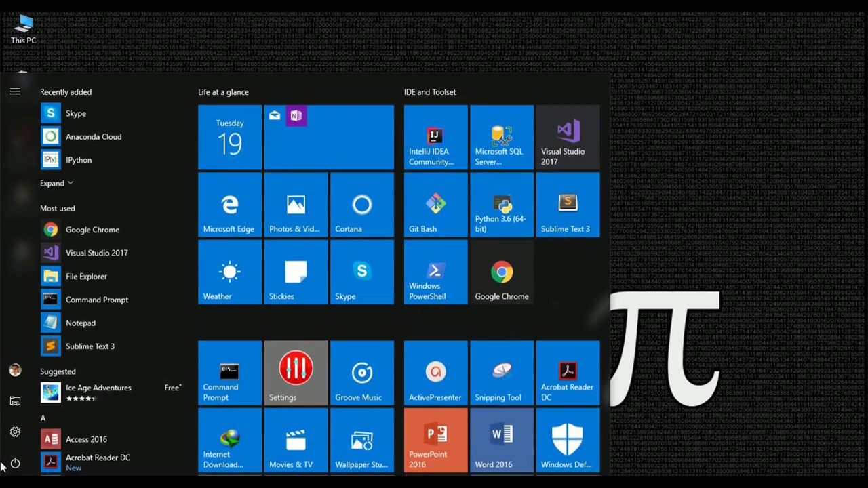Launch the Cortana tile
Viewport: 868px width, 488px height.
click(362, 205)
